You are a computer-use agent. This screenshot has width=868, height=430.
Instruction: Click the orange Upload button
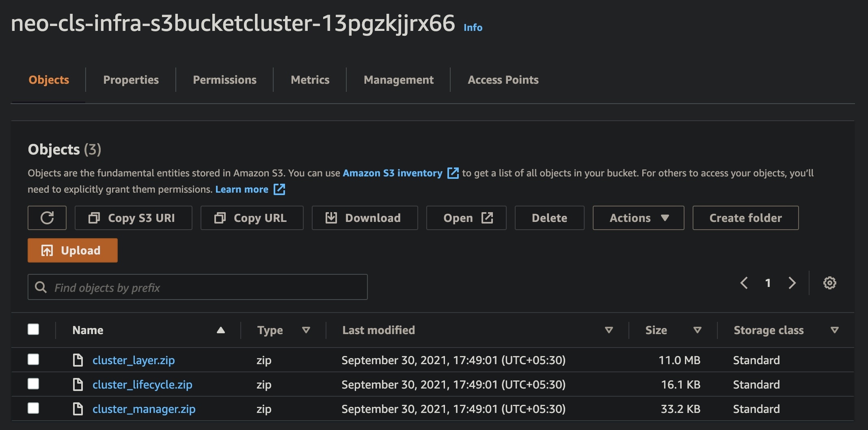pyautogui.click(x=73, y=250)
